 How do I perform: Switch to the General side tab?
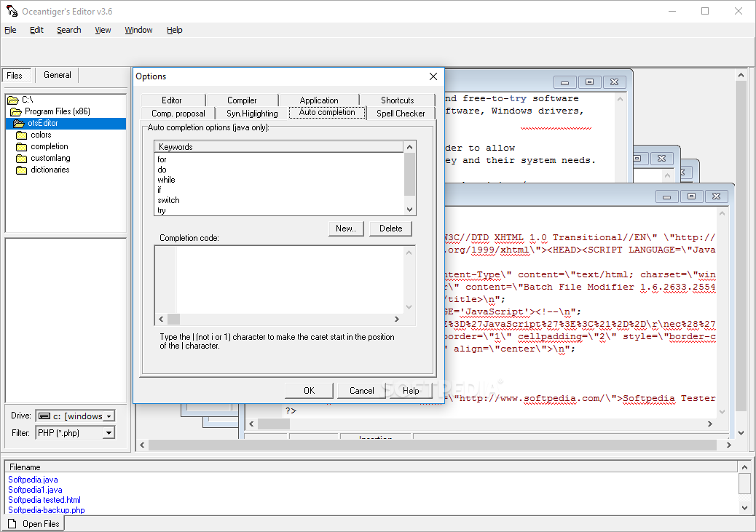click(58, 75)
